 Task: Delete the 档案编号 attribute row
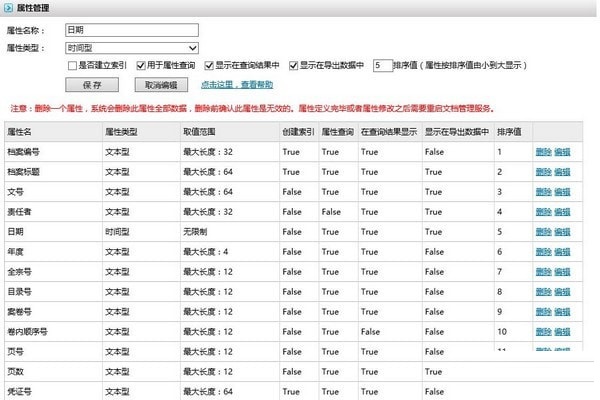543,152
